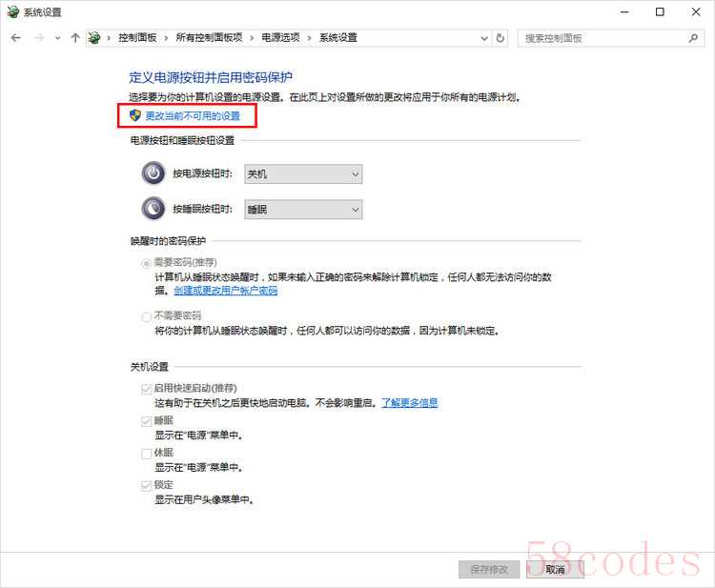The width and height of the screenshot is (715, 588).
Task: Click the Up arrow to parent folder
Action: click(x=75, y=38)
